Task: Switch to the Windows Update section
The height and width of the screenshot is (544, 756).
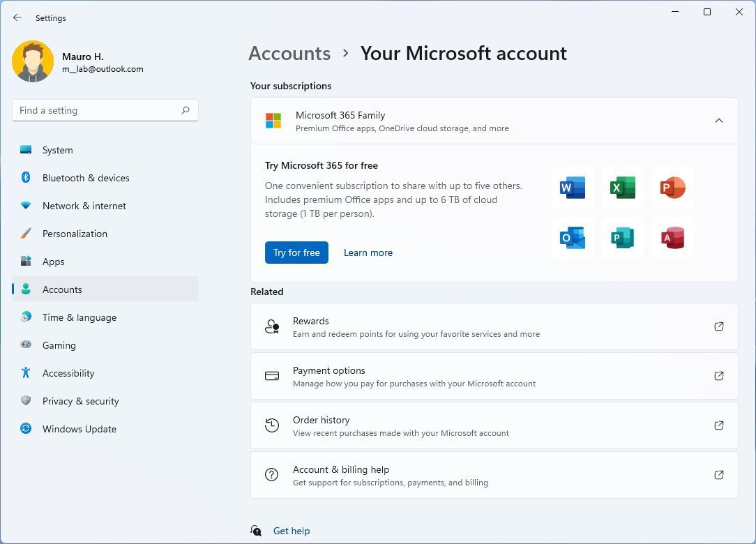Action: pos(79,429)
